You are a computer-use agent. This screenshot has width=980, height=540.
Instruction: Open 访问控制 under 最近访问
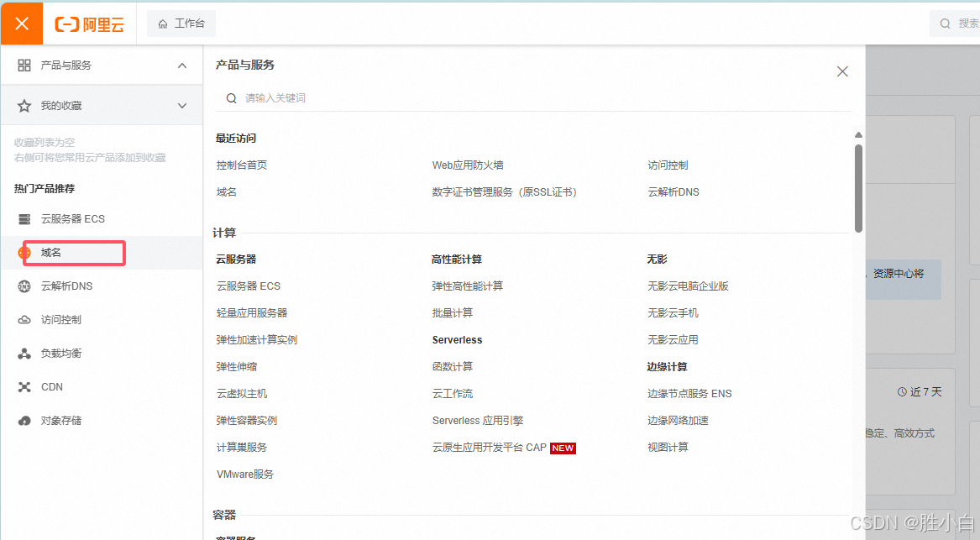point(668,165)
